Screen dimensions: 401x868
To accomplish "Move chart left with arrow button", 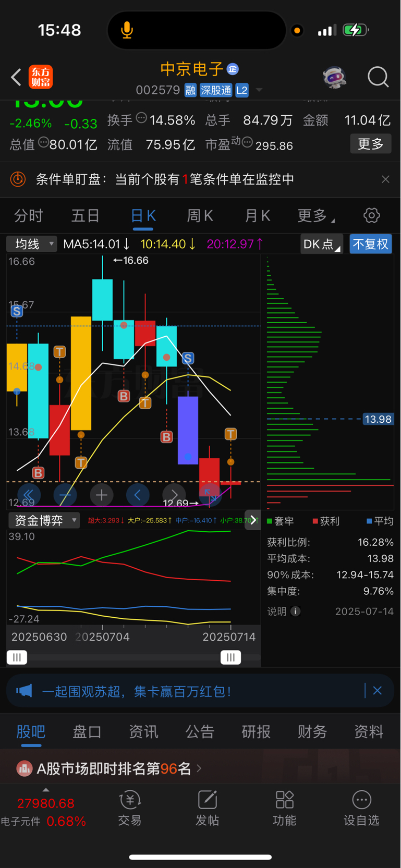I will click(x=138, y=495).
